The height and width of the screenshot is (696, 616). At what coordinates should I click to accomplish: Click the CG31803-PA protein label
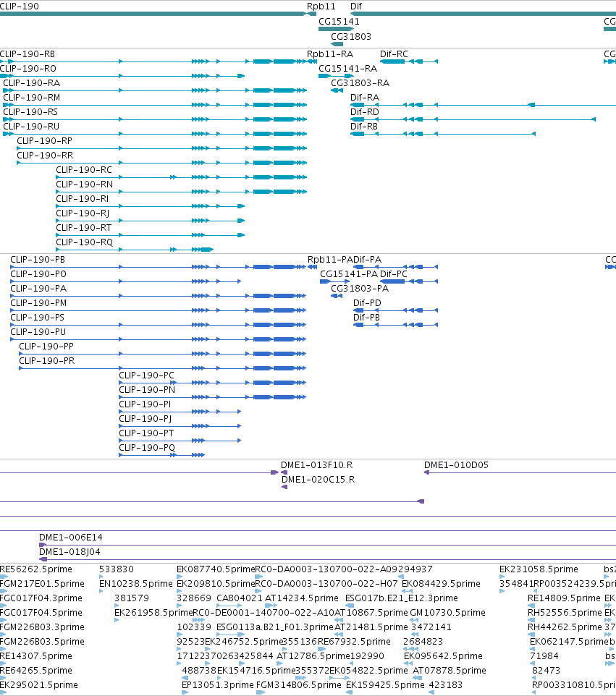[360, 289]
